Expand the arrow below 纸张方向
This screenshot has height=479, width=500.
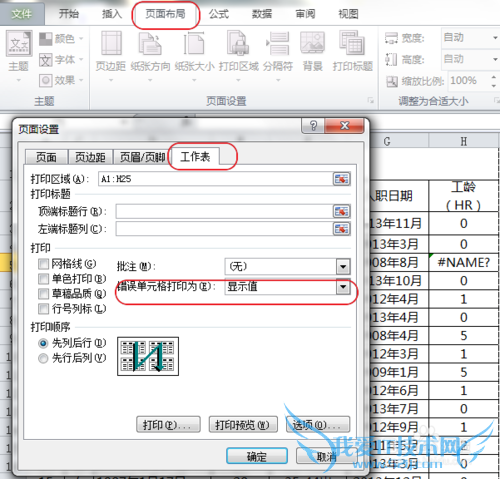pos(150,80)
